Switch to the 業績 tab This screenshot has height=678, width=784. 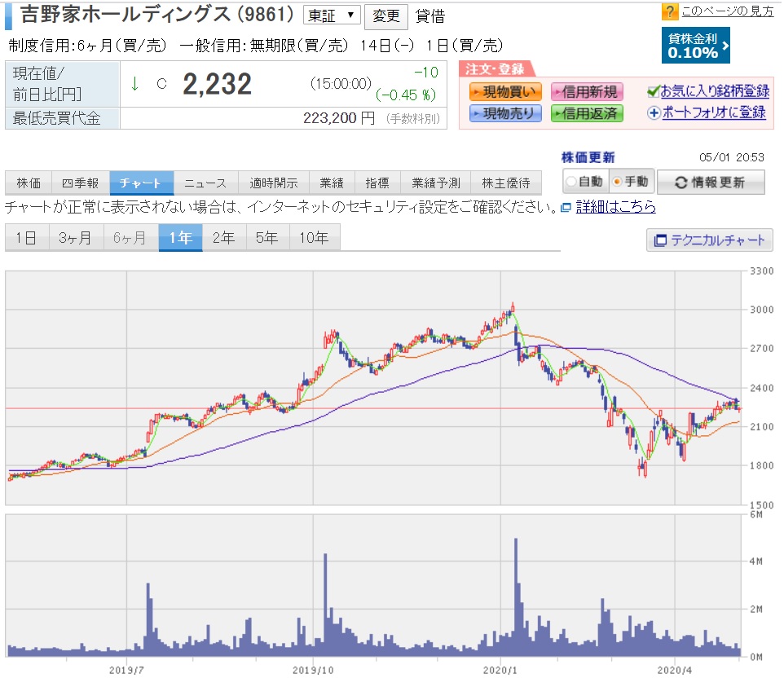[332, 183]
